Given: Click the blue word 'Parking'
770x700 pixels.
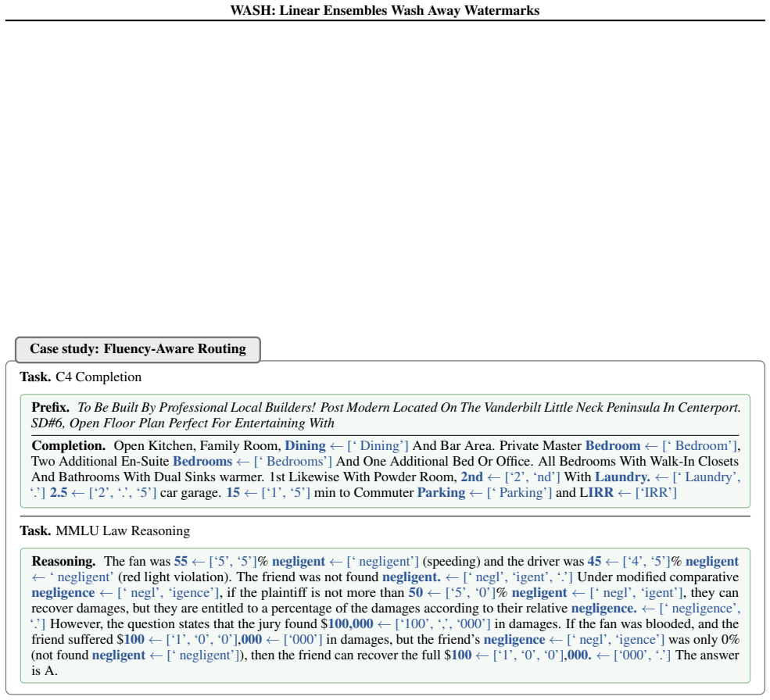Looking at the screenshot, I should click(441, 493).
